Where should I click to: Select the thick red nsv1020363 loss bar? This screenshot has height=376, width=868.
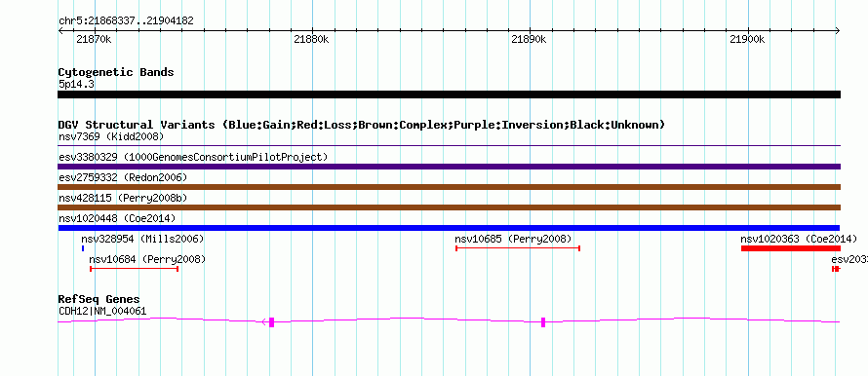click(791, 248)
